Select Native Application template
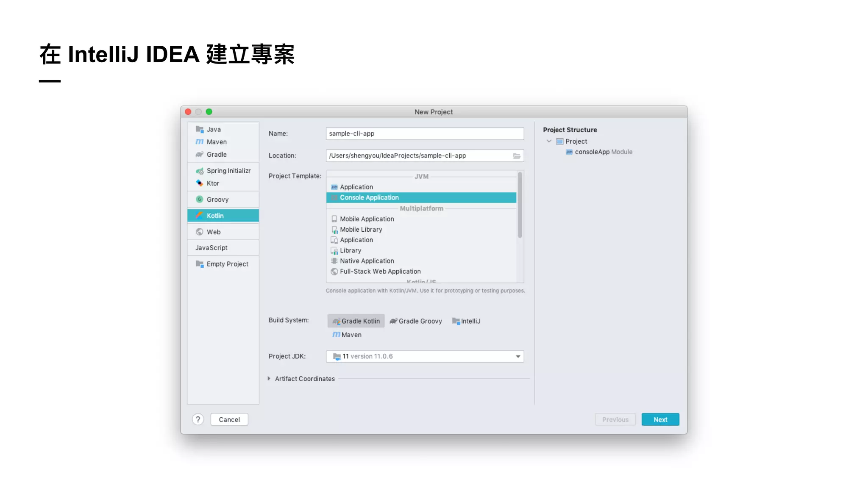868x488 pixels. coord(421,261)
